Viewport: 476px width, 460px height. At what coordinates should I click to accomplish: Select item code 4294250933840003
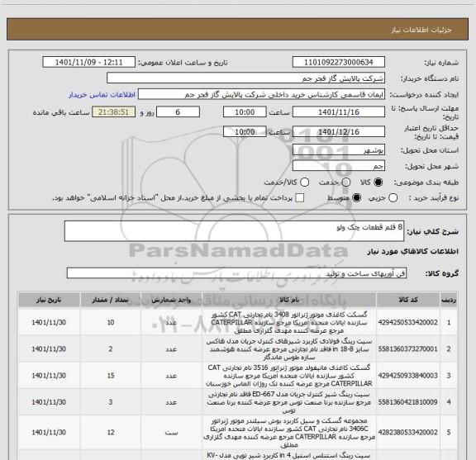(x=408, y=375)
